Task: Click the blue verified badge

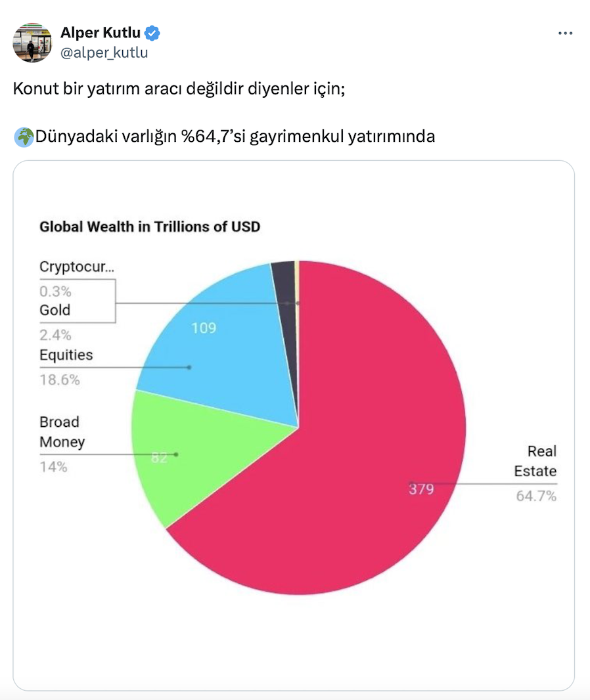Action: 152,33
